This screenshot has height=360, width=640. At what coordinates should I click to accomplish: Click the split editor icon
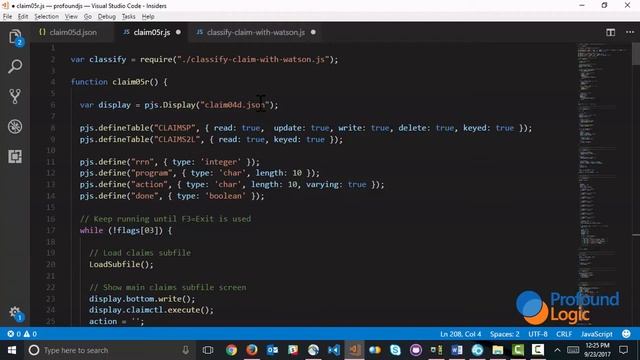(x=610, y=32)
